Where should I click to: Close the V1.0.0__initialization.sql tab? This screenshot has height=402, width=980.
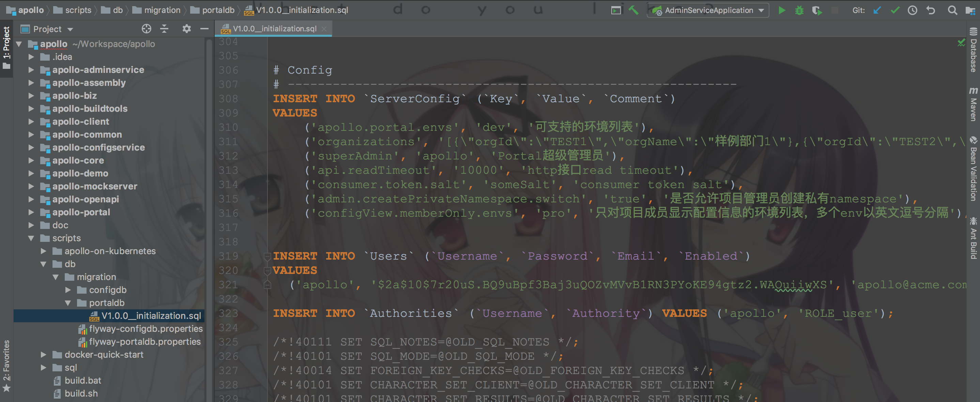coord(324,29)
